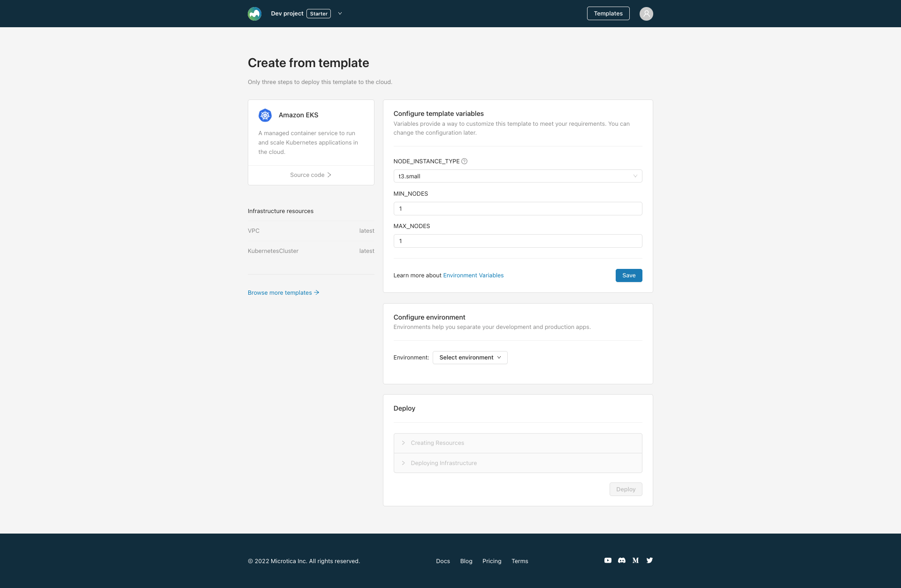
Task: Follow the Browse more templates link
Action: pyautogui.click(x=283, y=293)
